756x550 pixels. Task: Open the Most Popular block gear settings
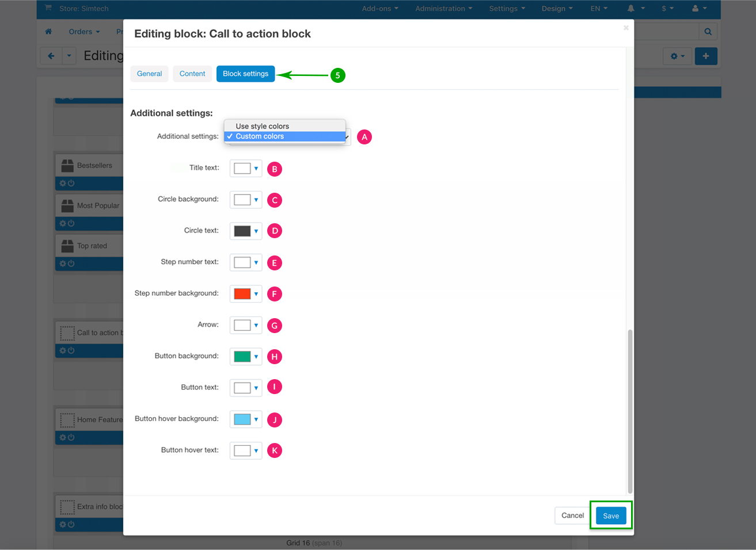click(63, 223)
